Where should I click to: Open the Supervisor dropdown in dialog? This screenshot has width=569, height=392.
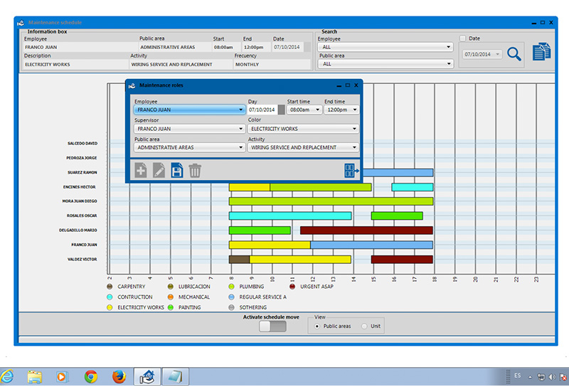(189, 129)
